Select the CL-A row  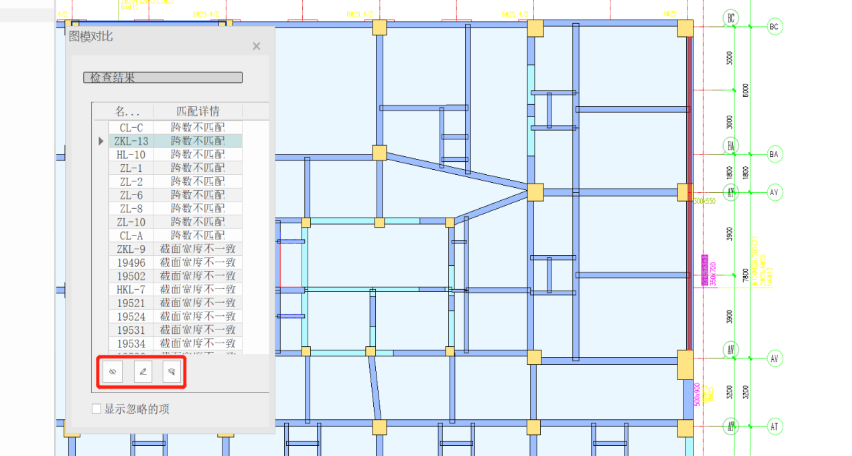[x=175, y=235]
